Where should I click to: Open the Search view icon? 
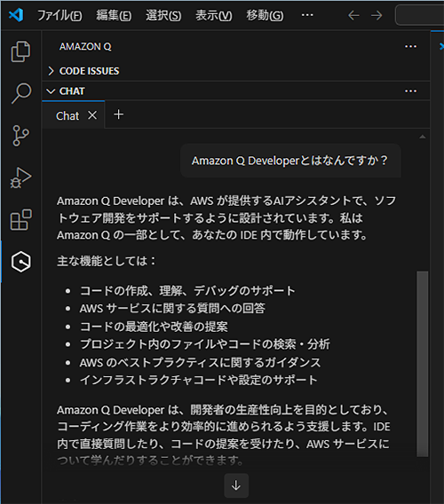21,93
